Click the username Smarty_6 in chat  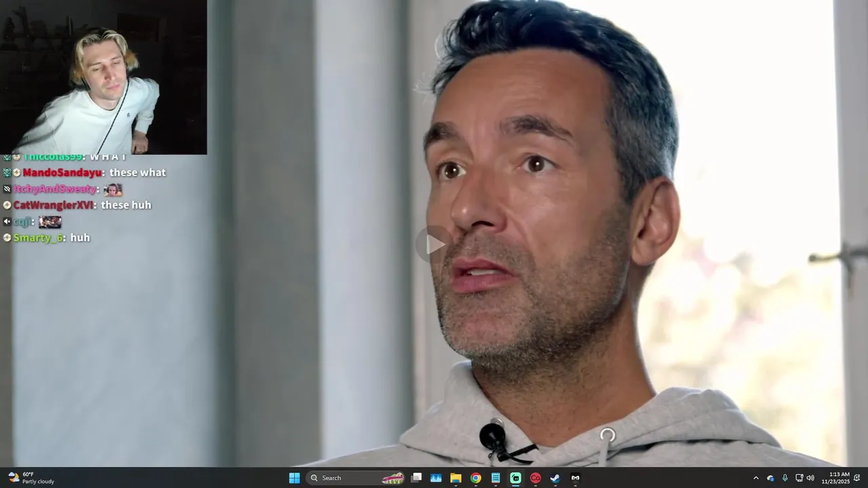[39, 238]
